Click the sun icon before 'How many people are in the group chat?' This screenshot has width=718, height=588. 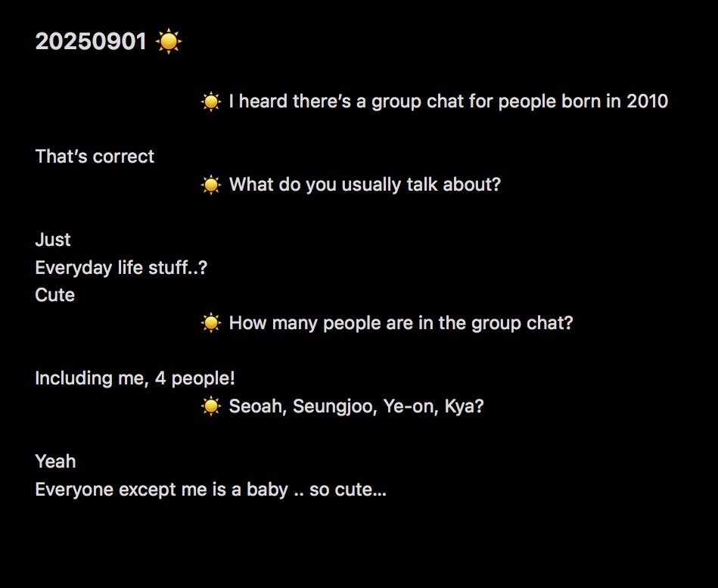pos(210,323)
